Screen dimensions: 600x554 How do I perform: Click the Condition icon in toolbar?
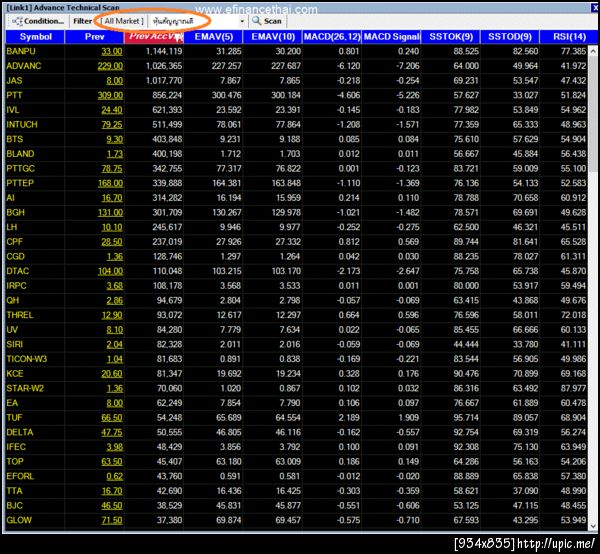[x=17, y=21]
